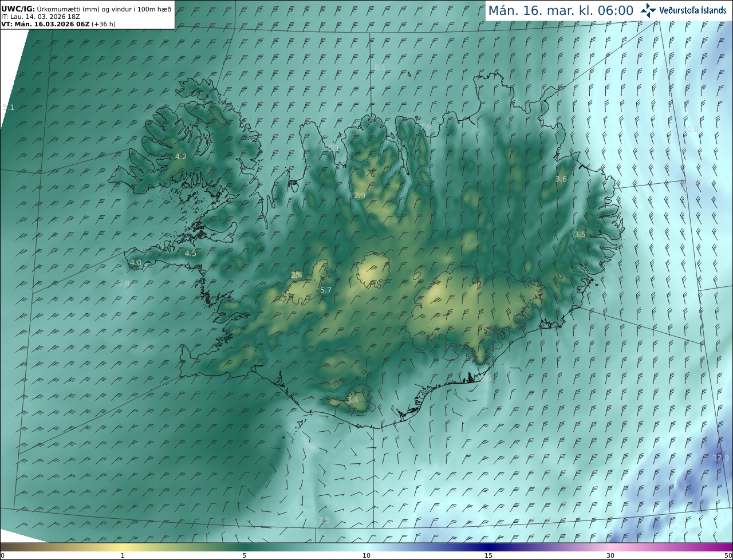Click the colour scale tick labelled 15
The height and width of the screenshot is (560, 733).
[488, 555]
